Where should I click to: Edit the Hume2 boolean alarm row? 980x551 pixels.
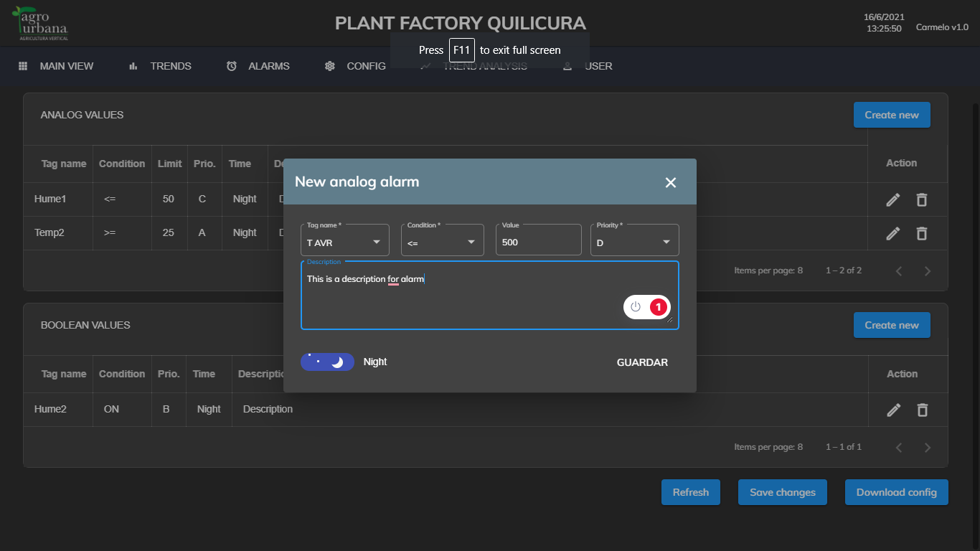click(x=893, y=410)
